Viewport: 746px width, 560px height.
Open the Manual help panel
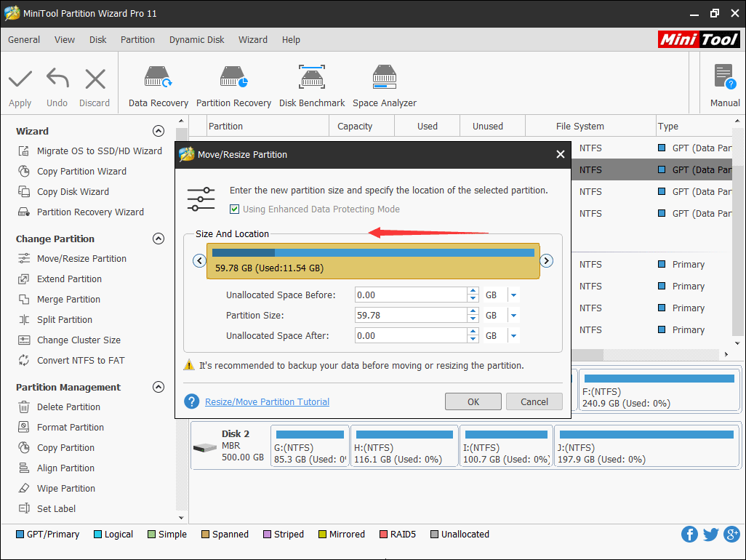point(723,83)
